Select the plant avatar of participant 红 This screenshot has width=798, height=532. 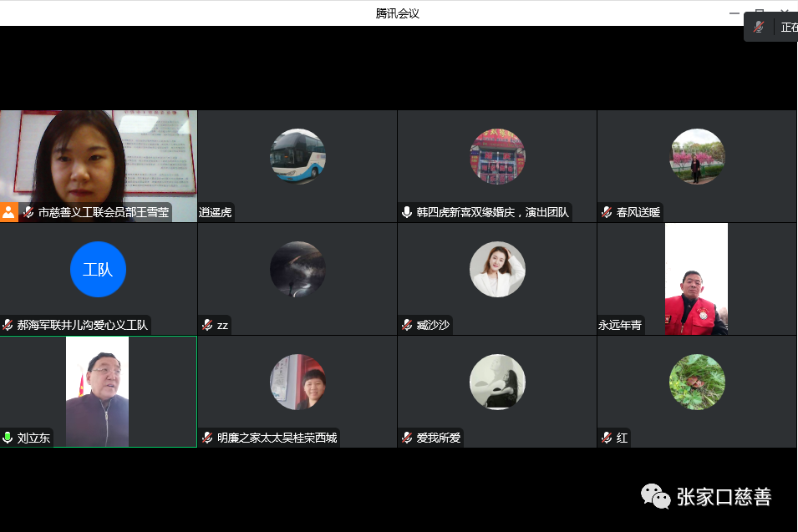click(x=697, y=382)
